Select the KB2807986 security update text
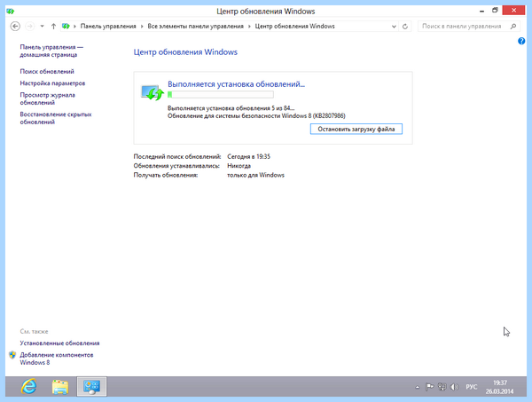The height and width of the screenshot is (402, 532). [x=256, y=116]
